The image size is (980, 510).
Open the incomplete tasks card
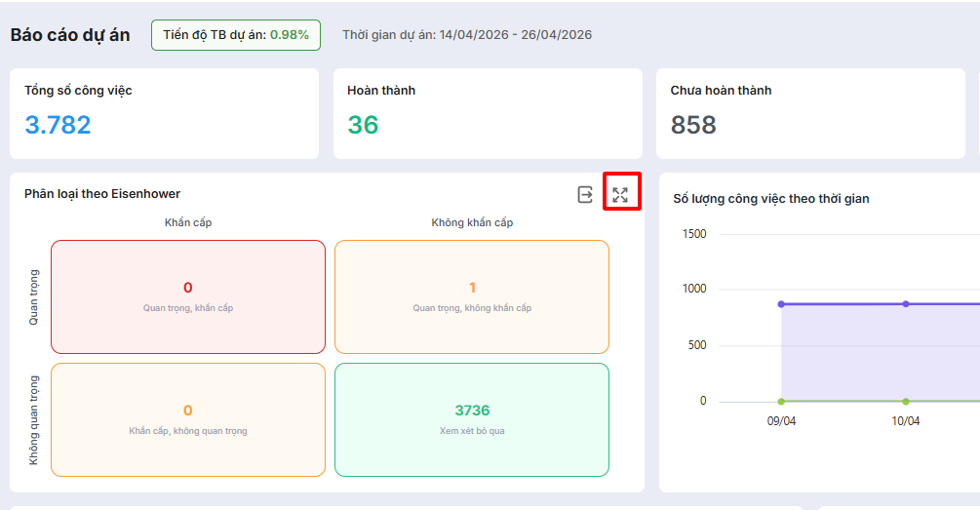coord(809,113)
